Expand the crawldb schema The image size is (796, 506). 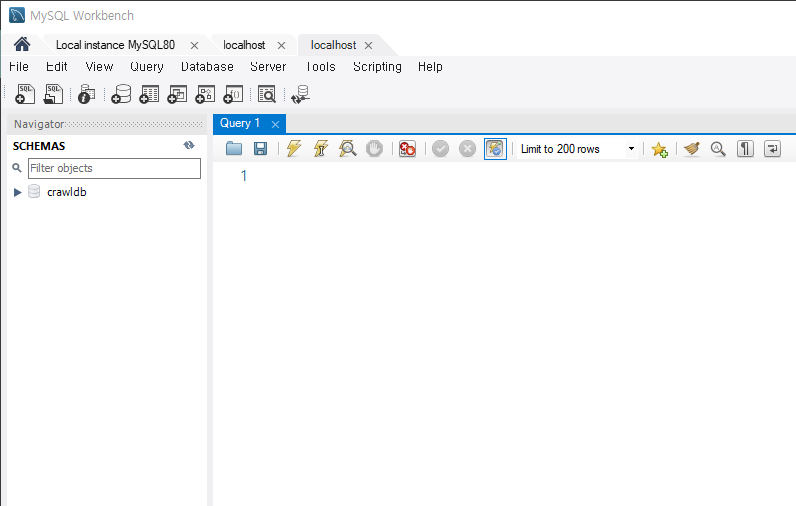pos(17,192)
